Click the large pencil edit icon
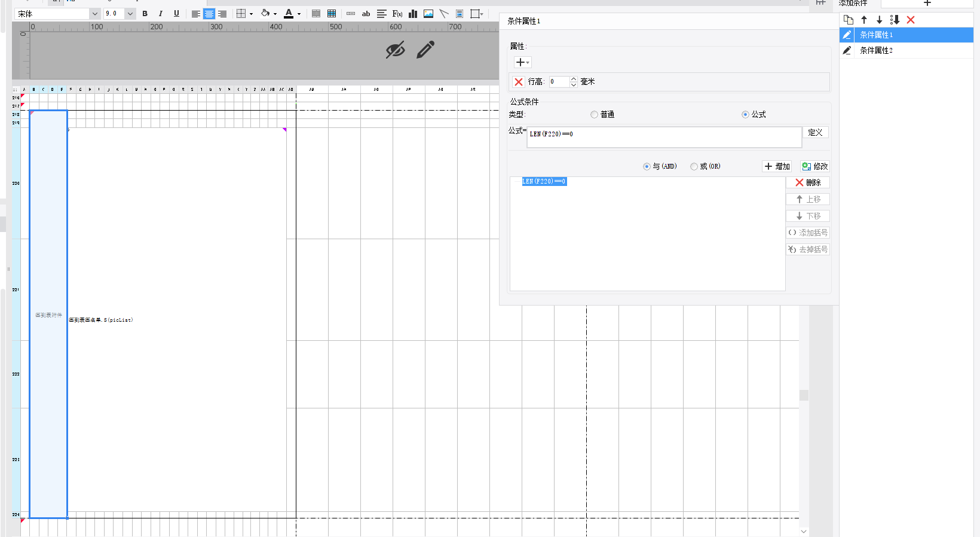Screen dimensions: 980x537 point(425,50)
